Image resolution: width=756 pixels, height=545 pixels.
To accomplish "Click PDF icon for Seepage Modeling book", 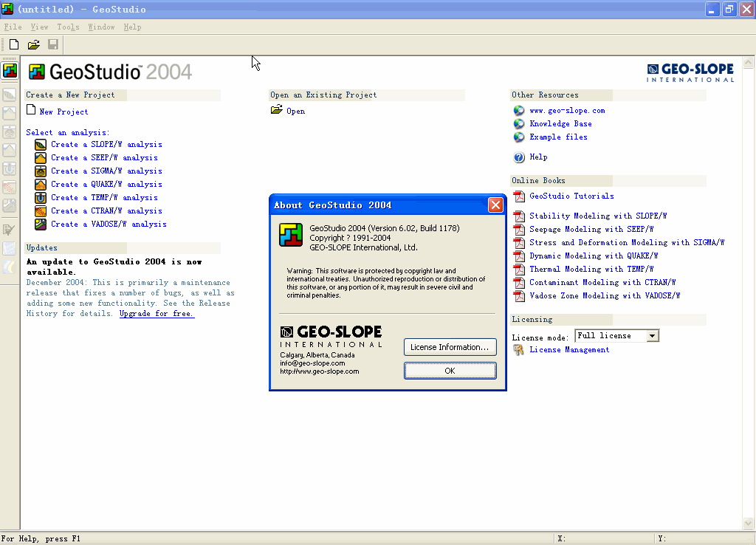I will 519,230.
